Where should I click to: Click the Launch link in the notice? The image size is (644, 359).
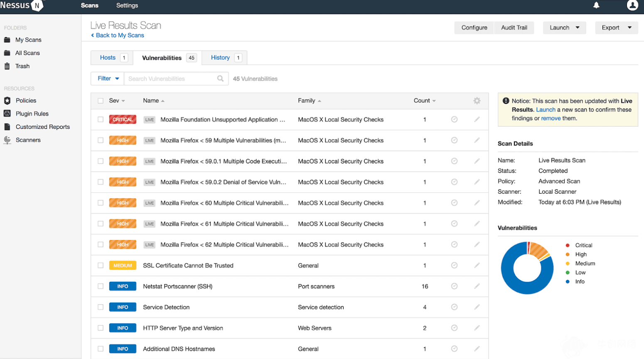point(546,110)
